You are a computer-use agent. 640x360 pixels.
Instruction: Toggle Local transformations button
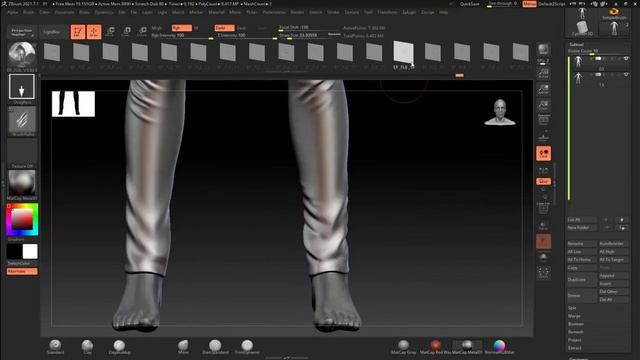click(x=543, y=153)
